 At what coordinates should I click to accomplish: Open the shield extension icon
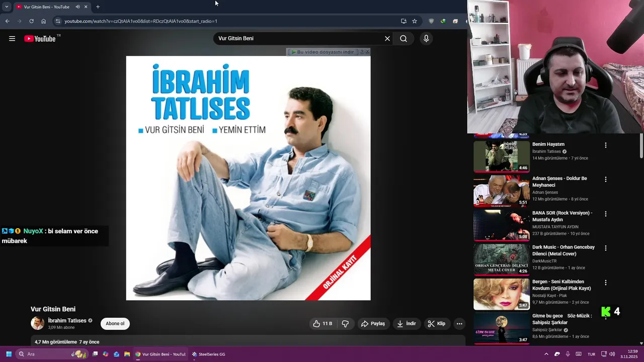point(431,21)
